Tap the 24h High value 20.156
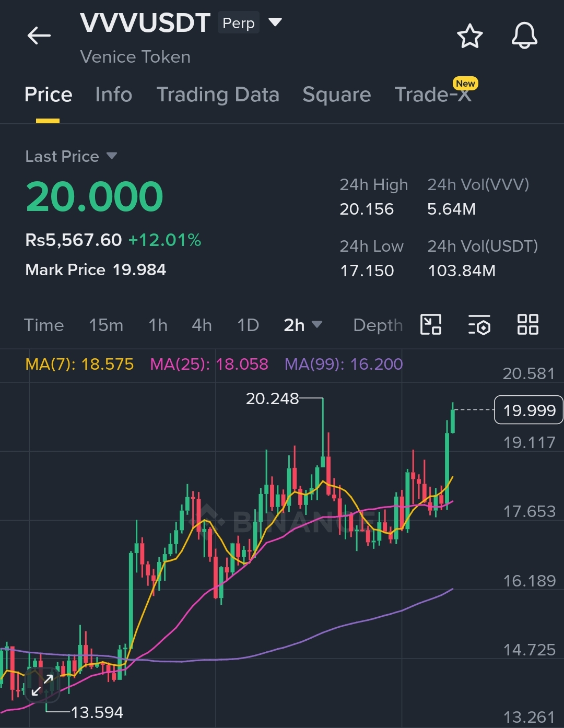The image size is (564, 728). click(x=367, y=209)
